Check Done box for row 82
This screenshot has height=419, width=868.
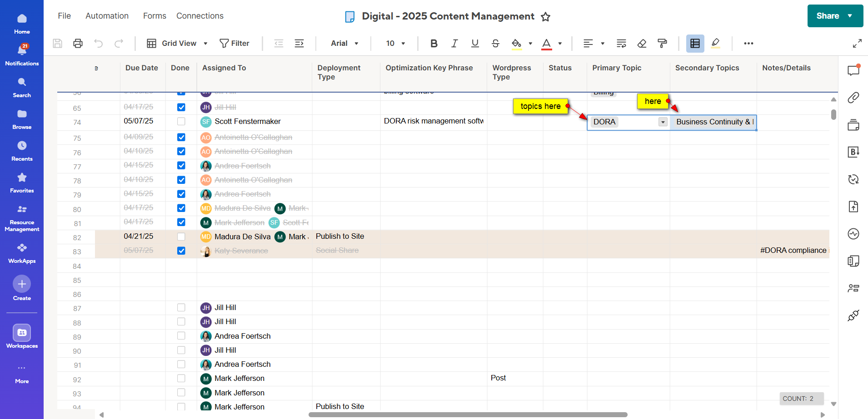(x=181, y=237)
